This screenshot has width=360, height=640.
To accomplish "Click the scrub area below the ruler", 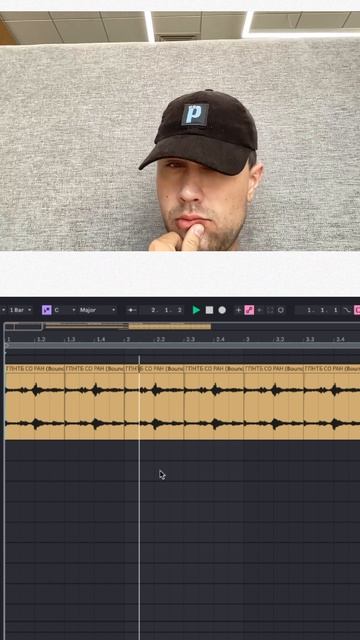I will (182, 346).
